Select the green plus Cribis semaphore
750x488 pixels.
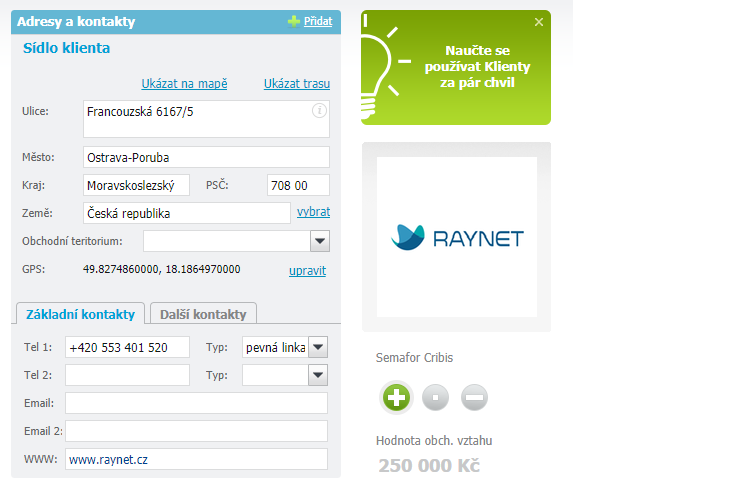click(x=396, y=398)
